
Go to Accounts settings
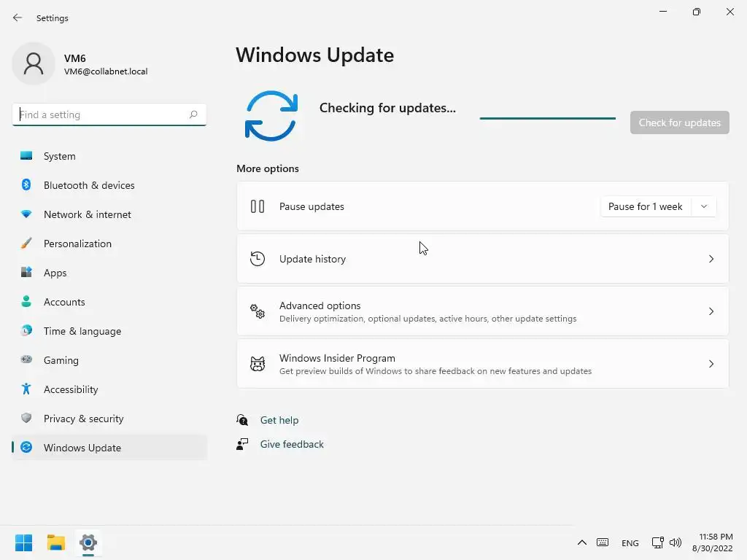pyautogui.click(x=109, y=301)
